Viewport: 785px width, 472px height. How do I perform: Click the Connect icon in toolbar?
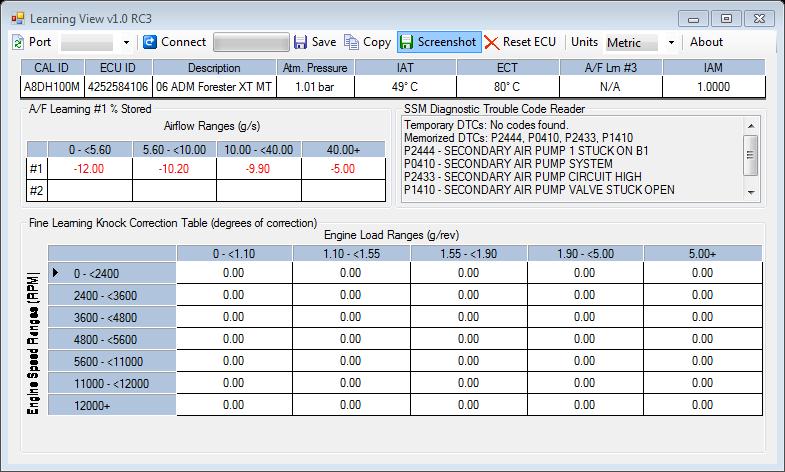(150, 42)
